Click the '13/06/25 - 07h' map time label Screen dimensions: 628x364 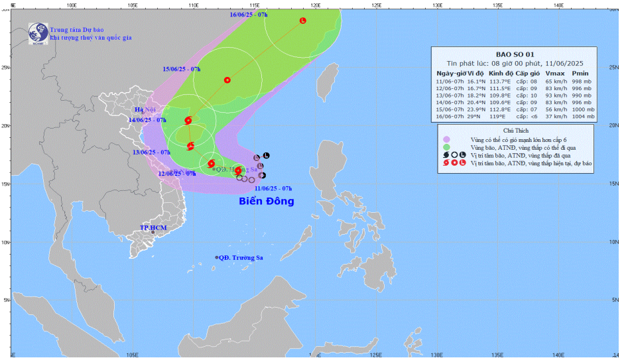pyautogui.click(x=151, y=152)
